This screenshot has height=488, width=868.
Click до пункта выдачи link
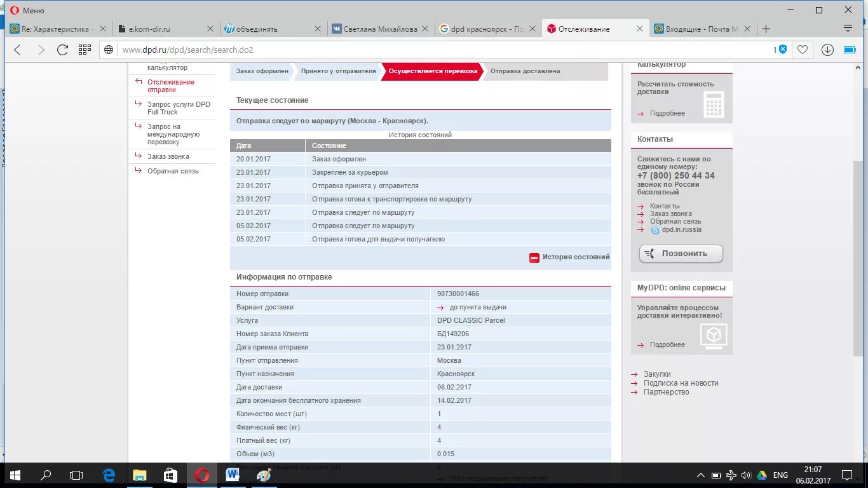coord(478,307)
